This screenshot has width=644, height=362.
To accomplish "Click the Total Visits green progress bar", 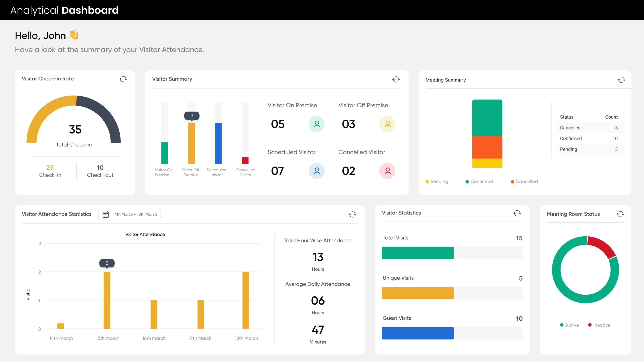I will [x=418, y=253].
